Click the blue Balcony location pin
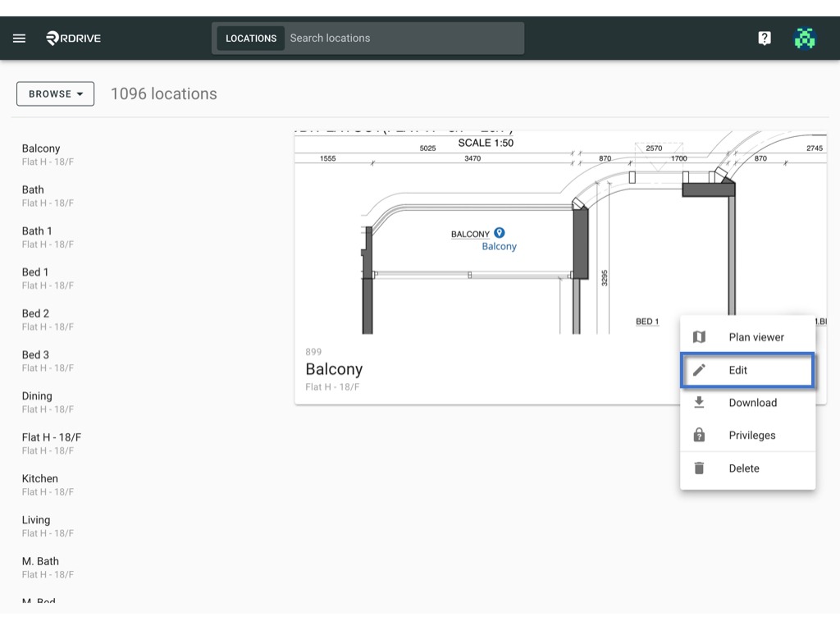The width and height of the screenshot is (840, 630). [x=500, y=232]
